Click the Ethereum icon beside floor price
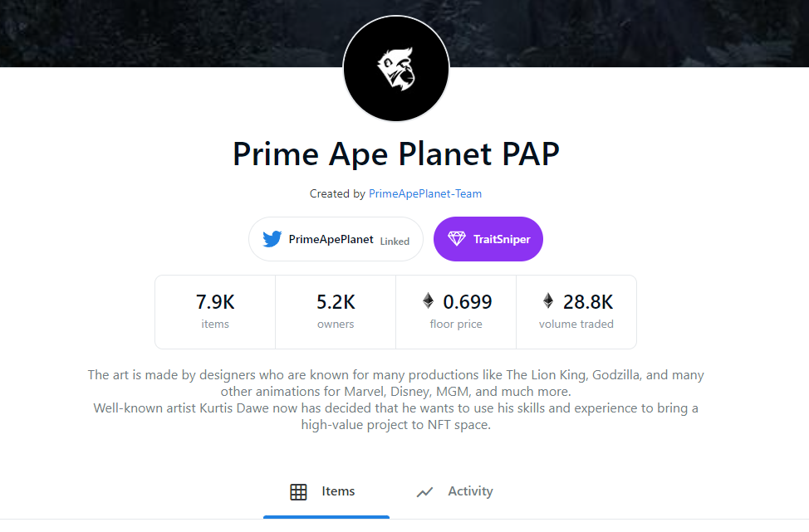Image resolution: width=809 pixels, height=532 pixels. [x=429, y=300]
